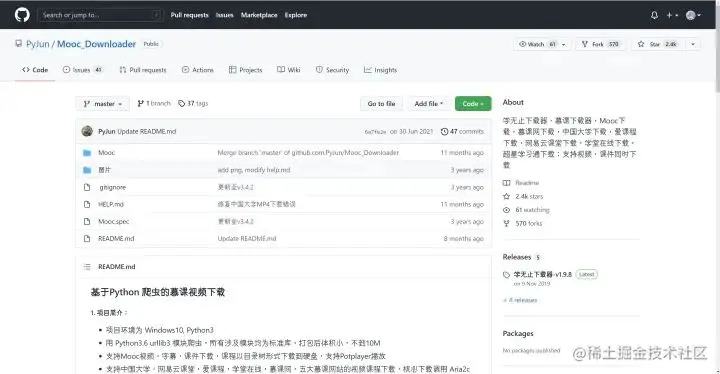Click the .gitignore file icon
Image resolution: width=720 pixels, height=374 pixels.
click(87, 187)
